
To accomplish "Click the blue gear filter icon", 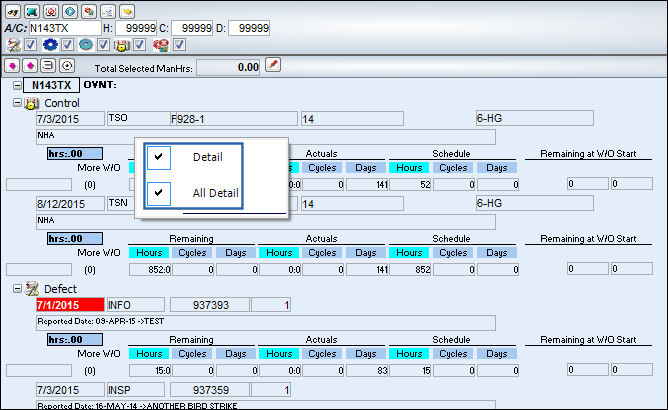I will (x=50, y=44).
